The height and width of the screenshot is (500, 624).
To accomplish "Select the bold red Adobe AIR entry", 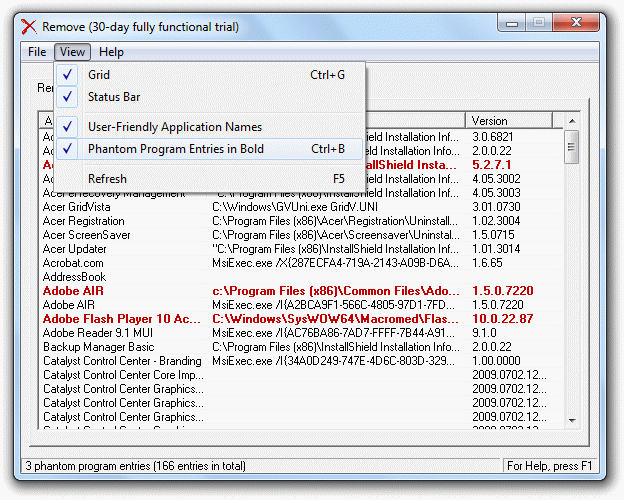I will tap(73, 291).
